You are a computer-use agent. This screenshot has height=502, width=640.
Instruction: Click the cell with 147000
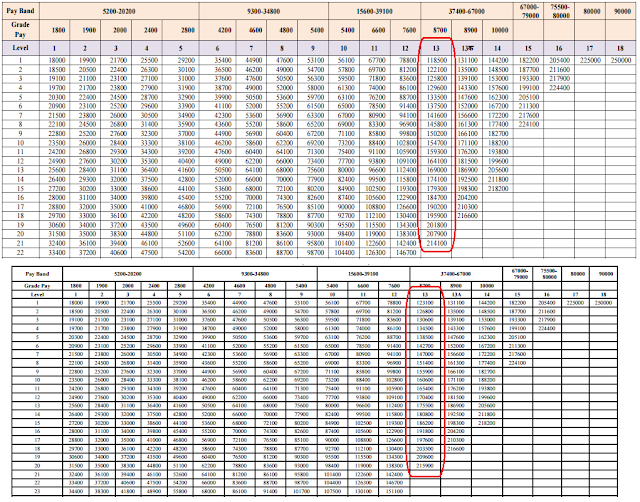(x=425, y=354)
